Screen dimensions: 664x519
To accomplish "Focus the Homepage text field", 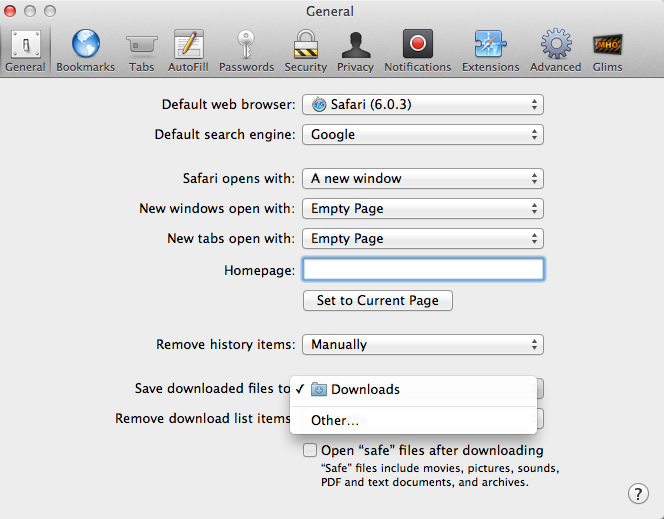I will (x=423, y=269).
